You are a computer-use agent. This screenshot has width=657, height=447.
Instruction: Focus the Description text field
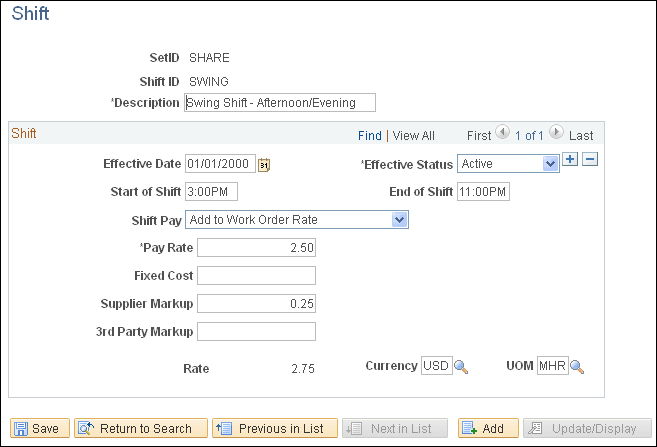pyautogui.click(x=280, y=103)
